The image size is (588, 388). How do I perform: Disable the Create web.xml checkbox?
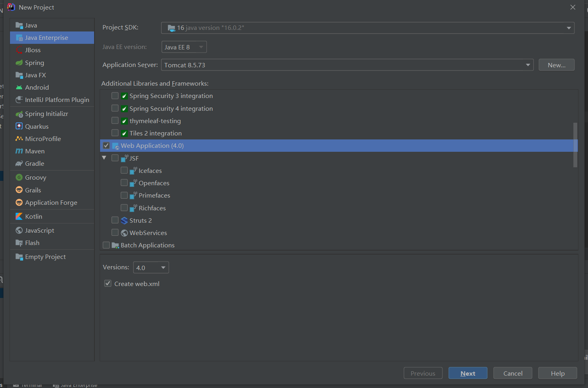(x=108, y=283)
